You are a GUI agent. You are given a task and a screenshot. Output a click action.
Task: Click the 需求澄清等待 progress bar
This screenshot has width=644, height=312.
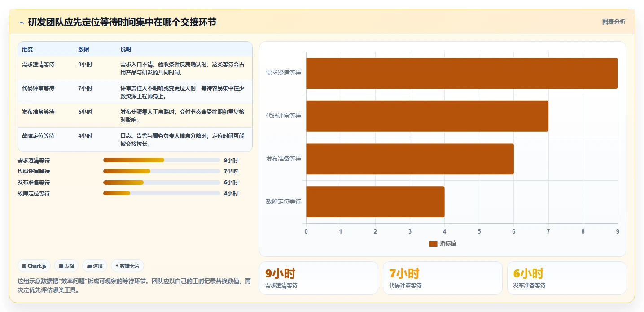[x=162, y=160]
